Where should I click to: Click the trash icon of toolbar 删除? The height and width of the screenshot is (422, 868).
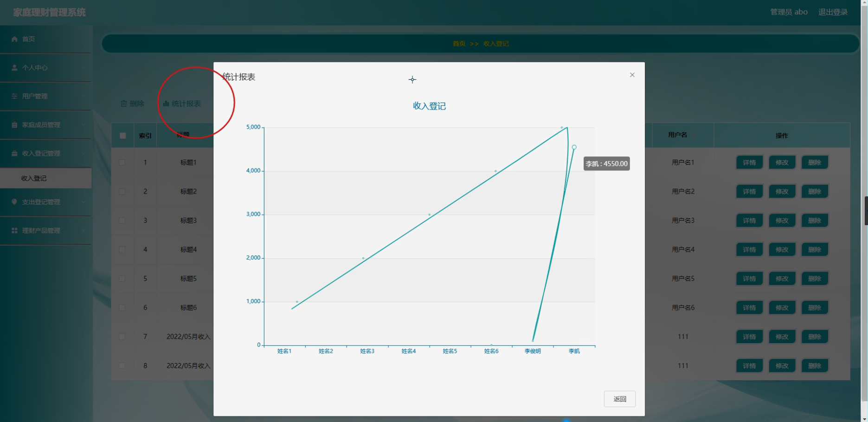coord(124,104)
